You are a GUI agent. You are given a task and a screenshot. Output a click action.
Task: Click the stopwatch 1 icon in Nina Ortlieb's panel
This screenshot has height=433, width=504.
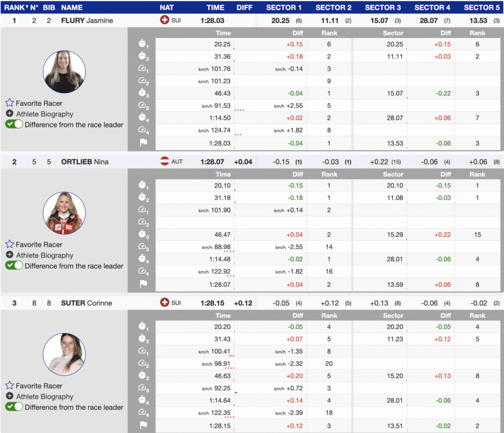(143, 186)
